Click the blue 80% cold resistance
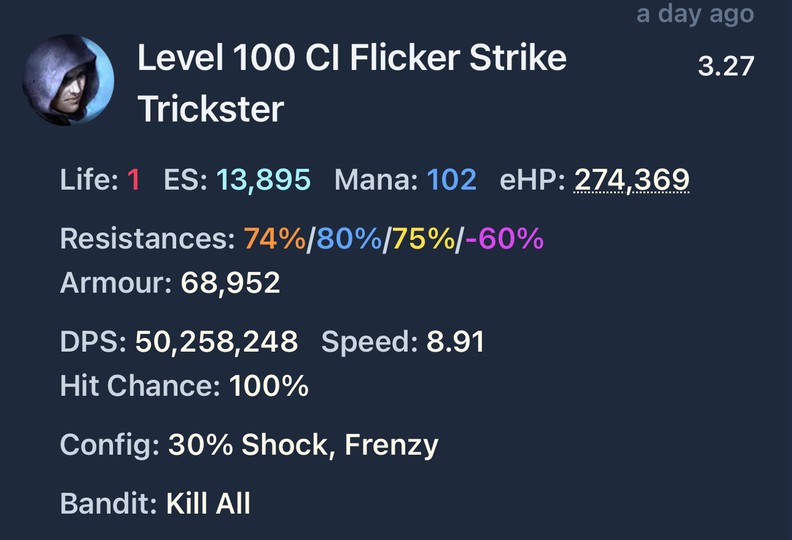This screenshot has width=792, height=540. pos(347,240)
